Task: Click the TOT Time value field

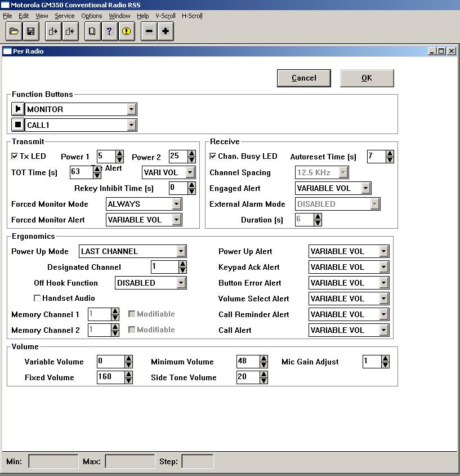Action: click(81, 172)
